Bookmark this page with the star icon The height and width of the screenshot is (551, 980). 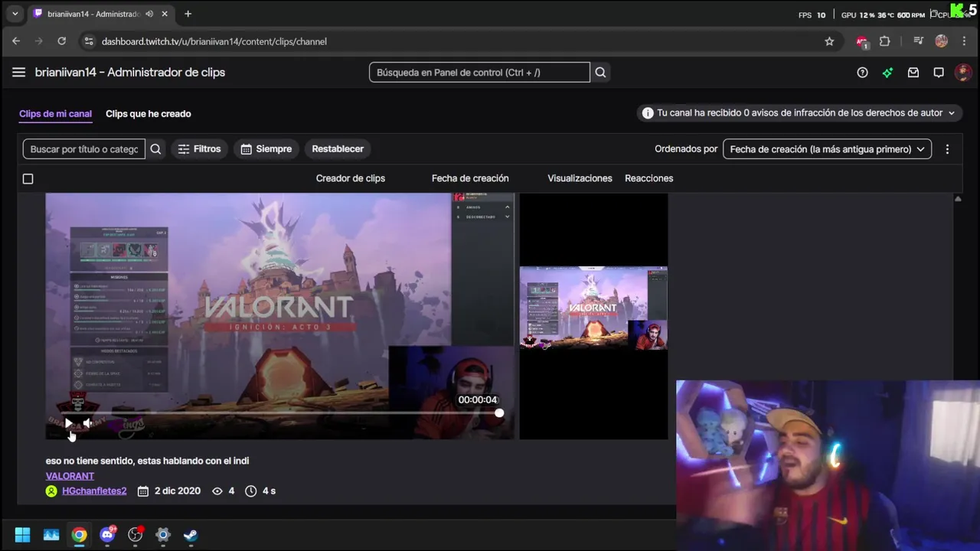tap(829, 41)
